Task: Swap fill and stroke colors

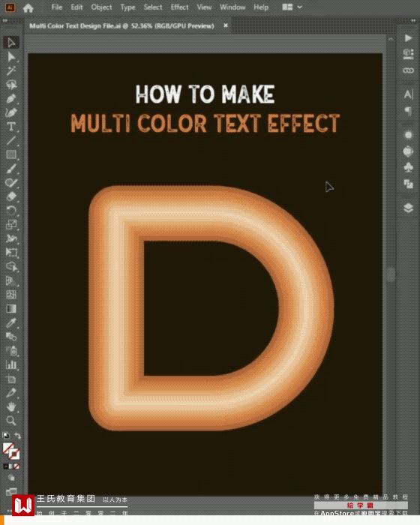Action: (x=17, y=436)
